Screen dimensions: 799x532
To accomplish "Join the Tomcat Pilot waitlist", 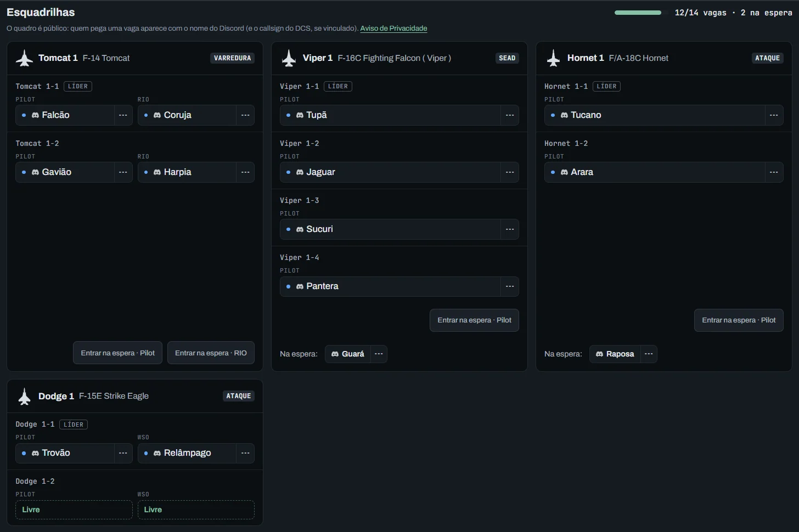I will (118, 353).
